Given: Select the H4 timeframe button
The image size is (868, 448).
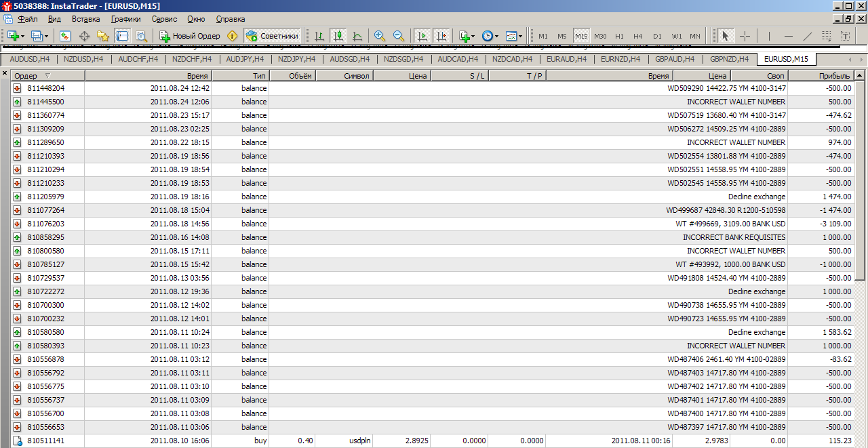Looking at the screenshot, I should coord(638,36).
